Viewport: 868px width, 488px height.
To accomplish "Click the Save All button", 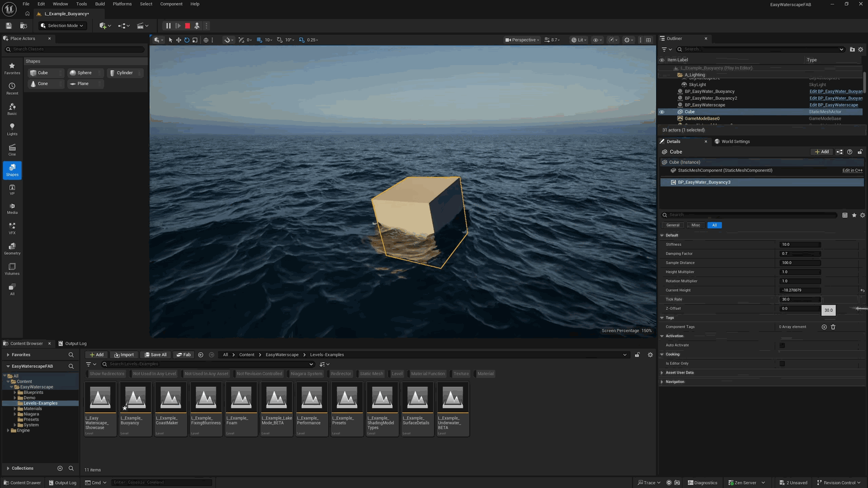I will click(156, 355).
